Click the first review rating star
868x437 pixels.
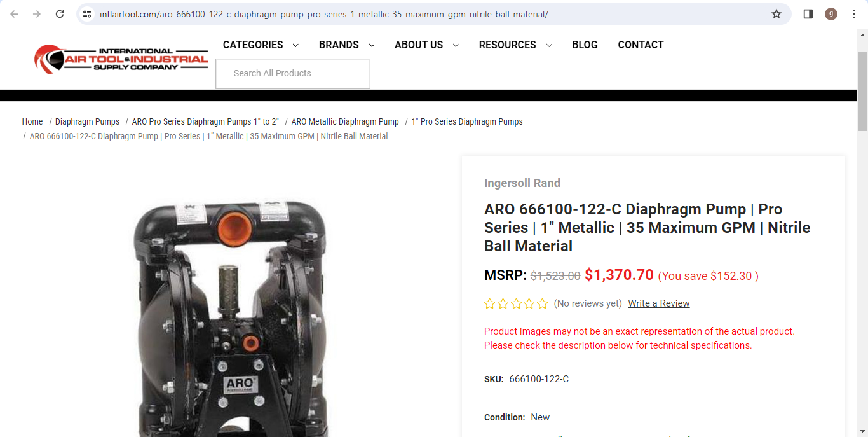pyautogui.click(x=489, y=303)
